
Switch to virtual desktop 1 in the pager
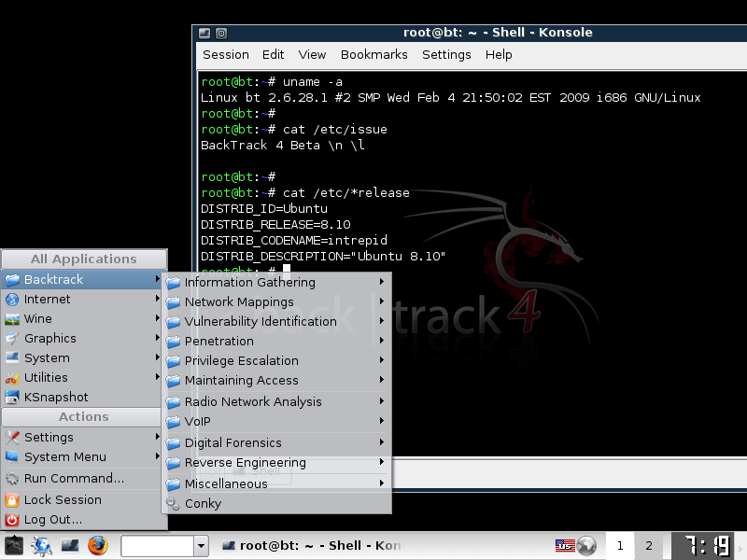pos(620,545)
